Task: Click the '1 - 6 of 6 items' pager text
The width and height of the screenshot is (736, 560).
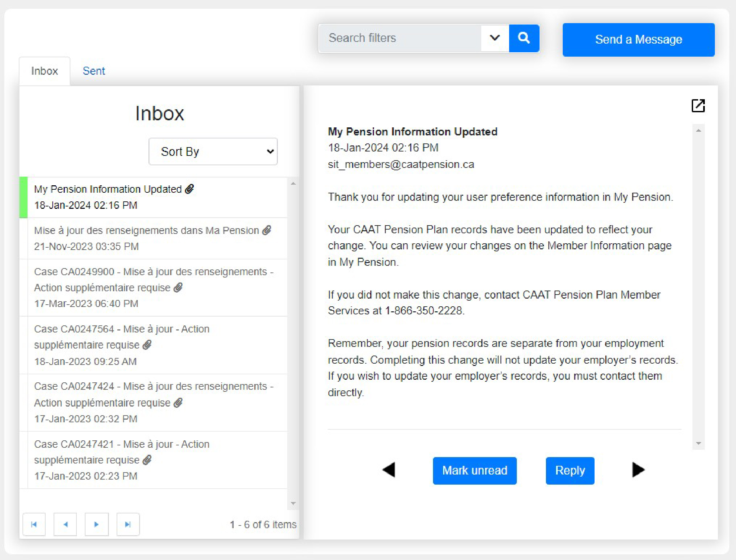Action: [263, 524]
